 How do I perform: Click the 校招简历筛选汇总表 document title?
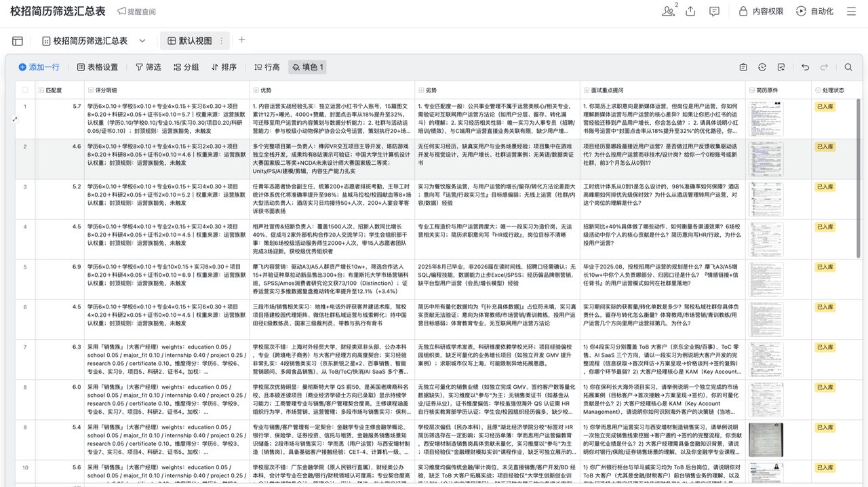click(58, 12)
